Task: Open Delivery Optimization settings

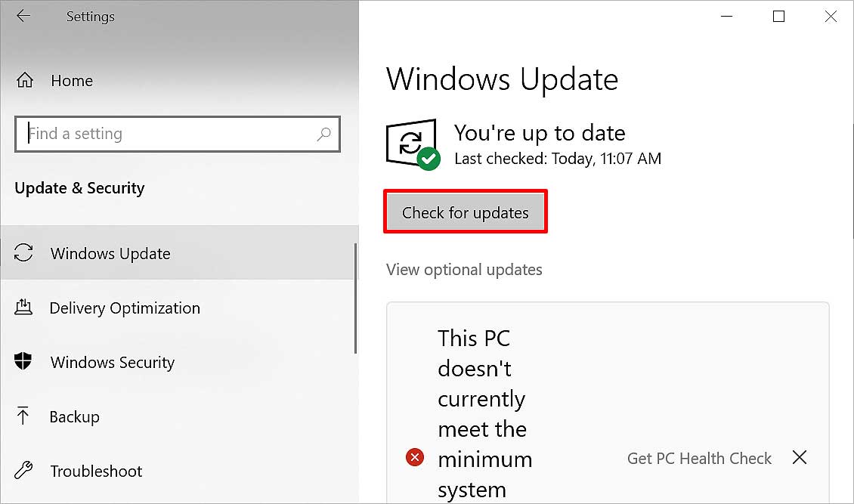Action: click(x=178, y=308)
